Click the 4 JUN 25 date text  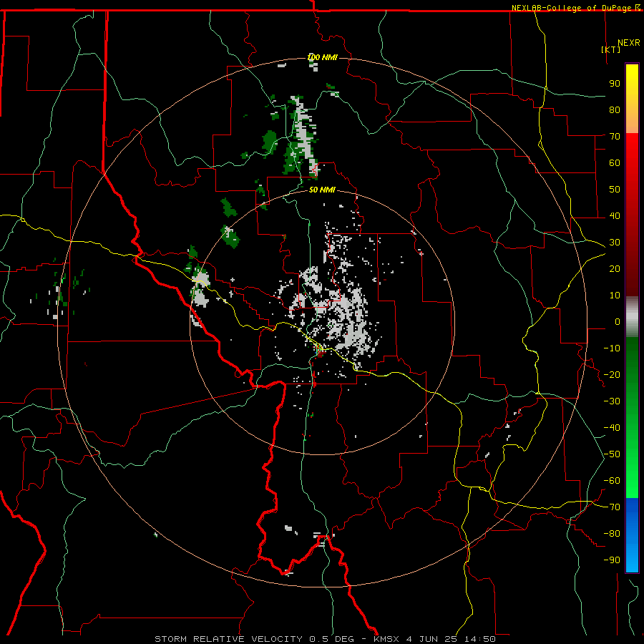pos(431,639)
